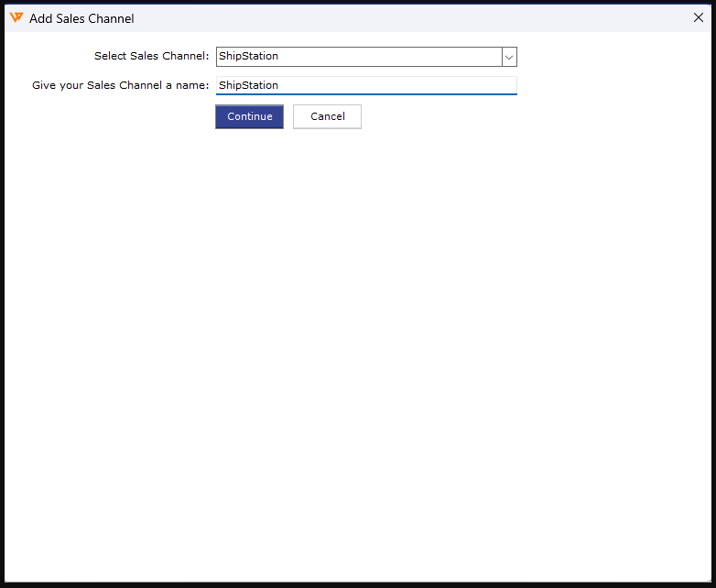Click the chevron beside the ShipStation selection
This screenshot has height=588, width=716.
(509, 57)
